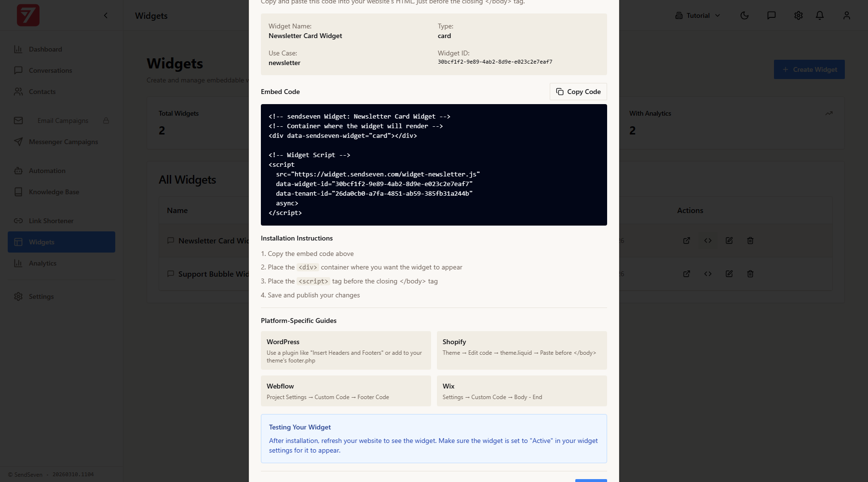Toggle dark mode with the moon icon

click(745, 15)
